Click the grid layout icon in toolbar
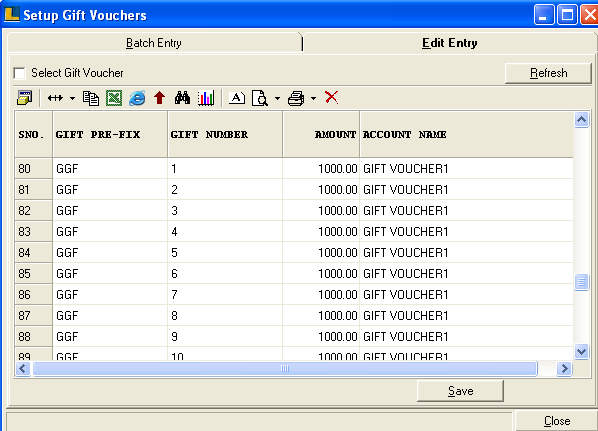Viewport: 598px width, 431px height. [25, 98]
